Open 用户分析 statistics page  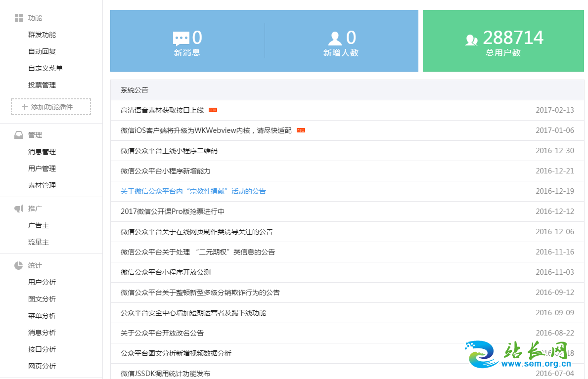pos(42,282)
